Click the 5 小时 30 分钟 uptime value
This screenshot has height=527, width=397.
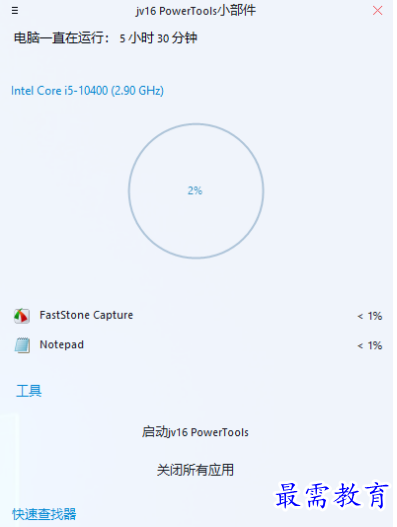[158, 38]
